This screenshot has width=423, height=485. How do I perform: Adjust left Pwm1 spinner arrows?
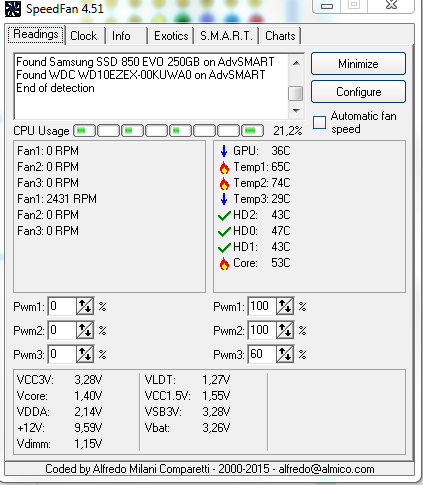[x=85, y=306]
